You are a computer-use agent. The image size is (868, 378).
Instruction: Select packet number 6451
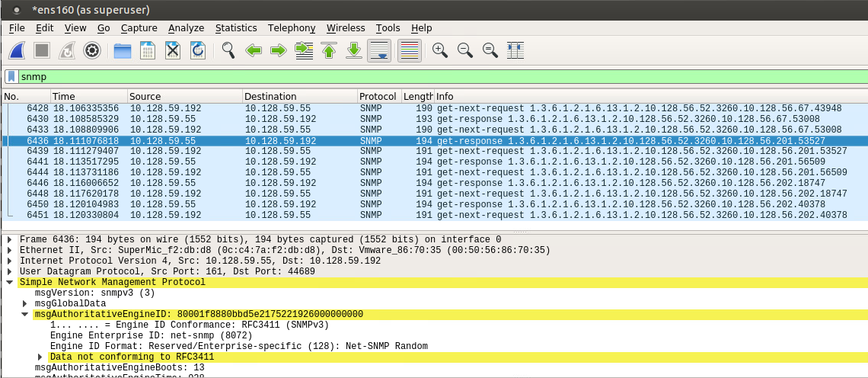tap(434, 214)
